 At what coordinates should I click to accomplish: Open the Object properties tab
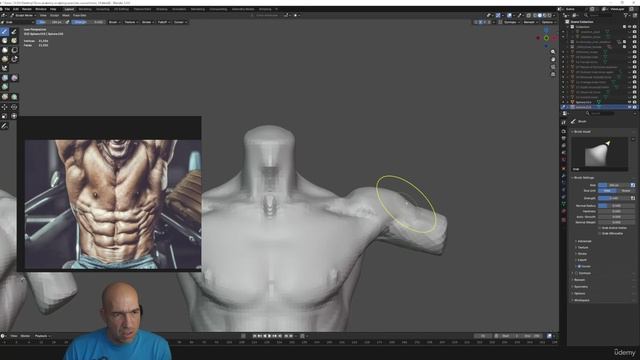tap(564, 168)
